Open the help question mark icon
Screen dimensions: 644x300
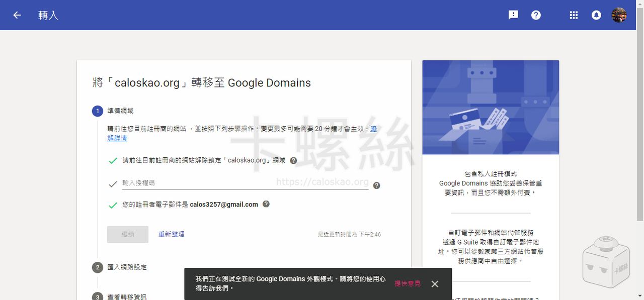pyautogui.click(x=536, y=15)
